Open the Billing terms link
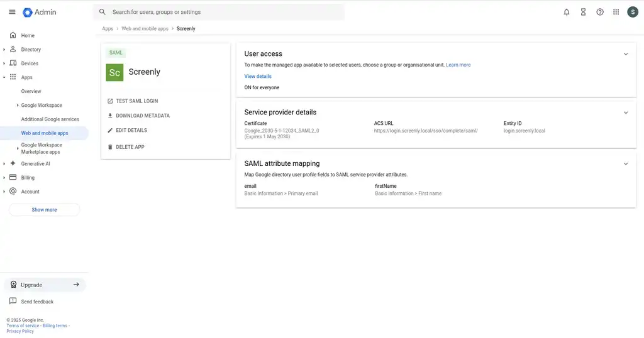Viewport: 644px width, 338px height. tap(55, 325)
